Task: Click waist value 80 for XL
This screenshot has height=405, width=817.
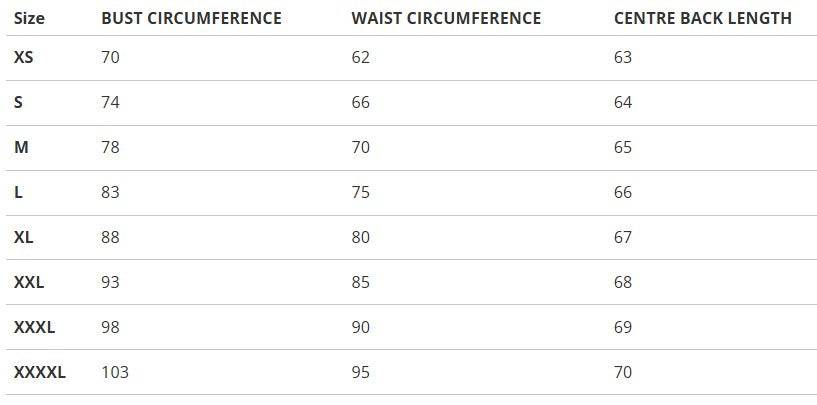Action: 361,237
